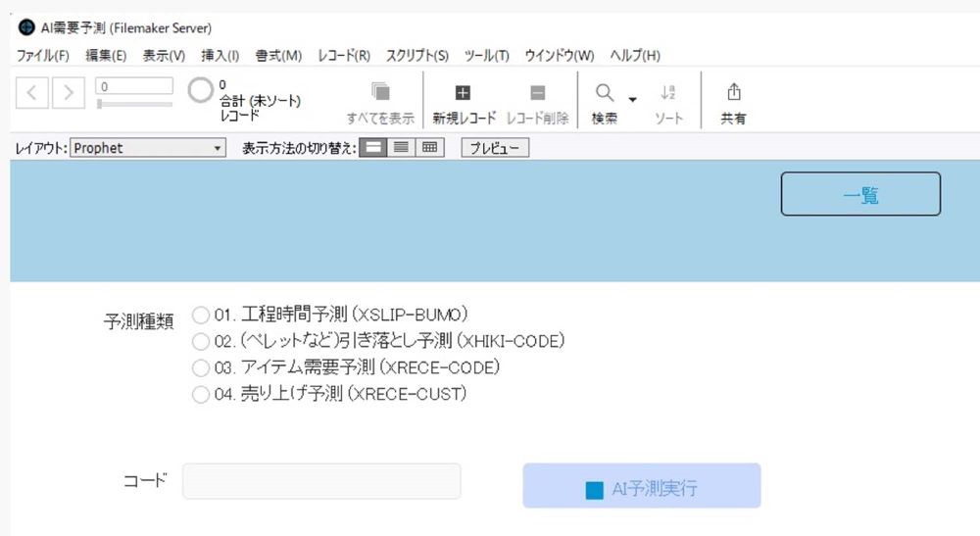Open the 表示(V) menu
The height and width of the screenshot is (536, 980).
click(x=164, y=56)
